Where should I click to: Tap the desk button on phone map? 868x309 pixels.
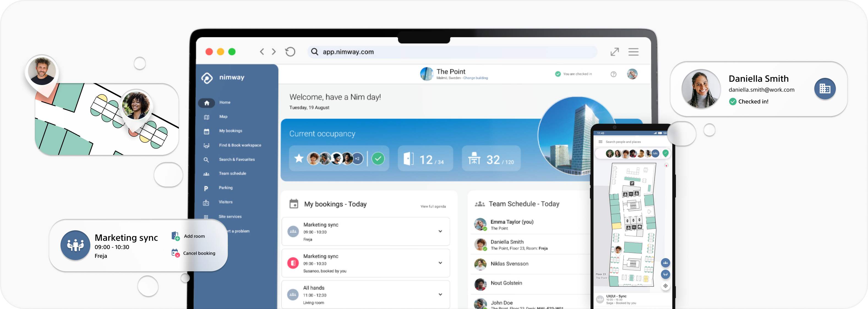point(665,274)
